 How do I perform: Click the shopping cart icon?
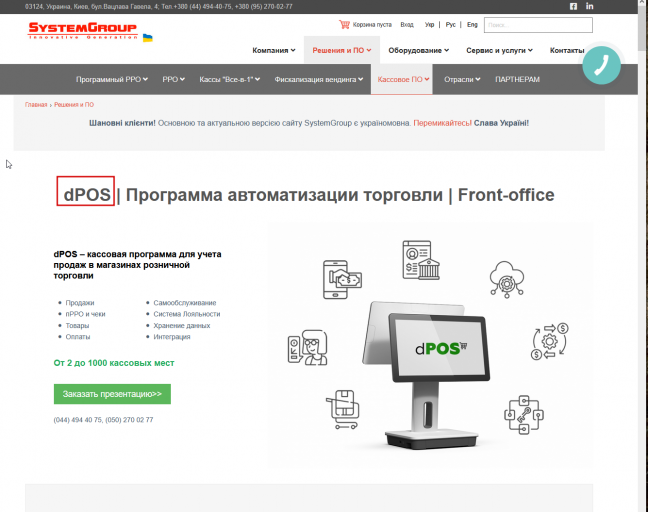344,24
